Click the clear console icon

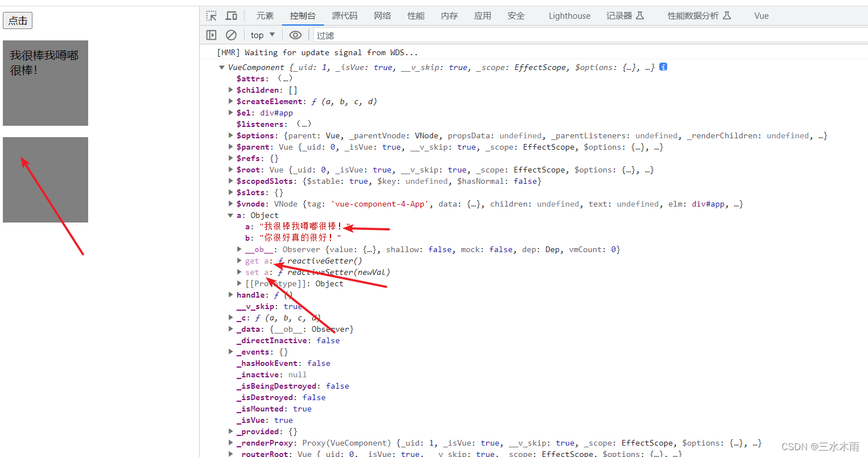pos(230,35)
